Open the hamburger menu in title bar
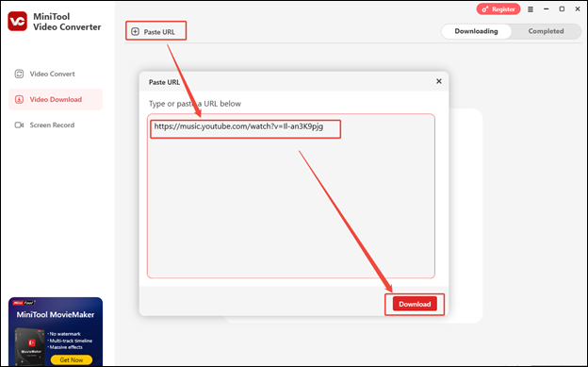The width and height of the screenshot is (588, 367). [x=531, y=9]
